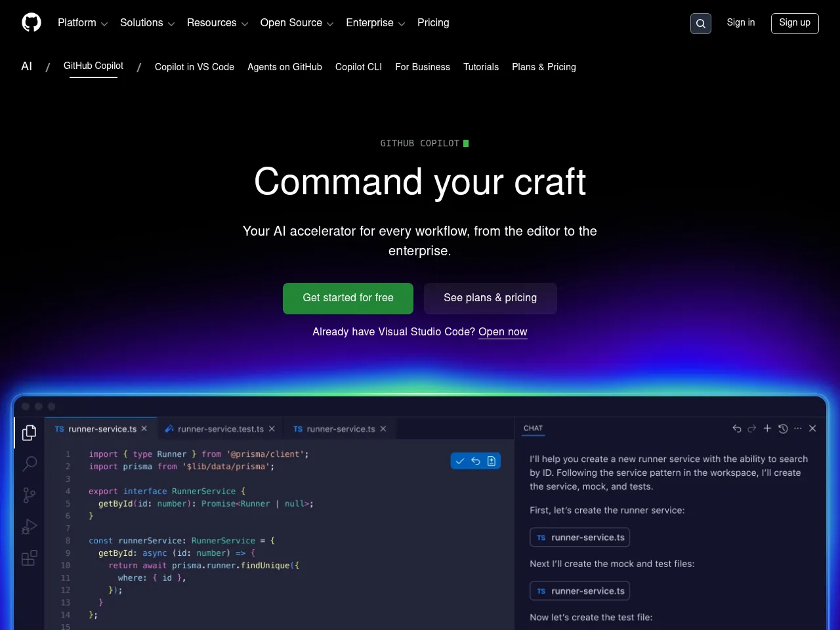Start a new chat with the plus icon
The image size is (840, 630).
pos(767,429)
